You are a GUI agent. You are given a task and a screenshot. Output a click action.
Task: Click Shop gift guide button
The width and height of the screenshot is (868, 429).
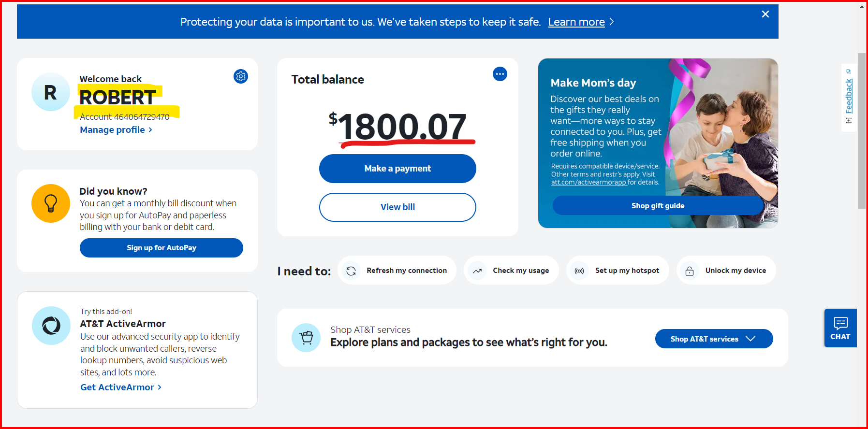coord(658,205)
